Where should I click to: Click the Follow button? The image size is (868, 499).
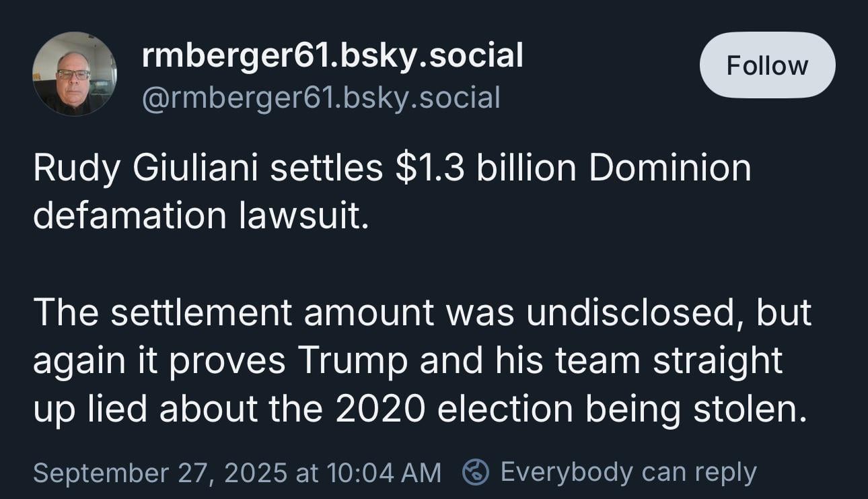coord(767,65)
